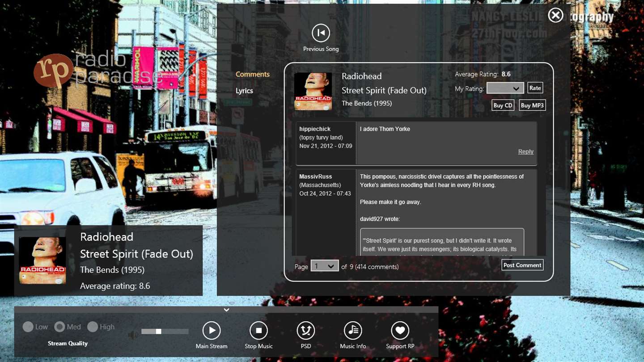Open the My Rating dropdown
Image resolution: width=644 pixels, height=362 pixels.
click(x=505, y=88)
